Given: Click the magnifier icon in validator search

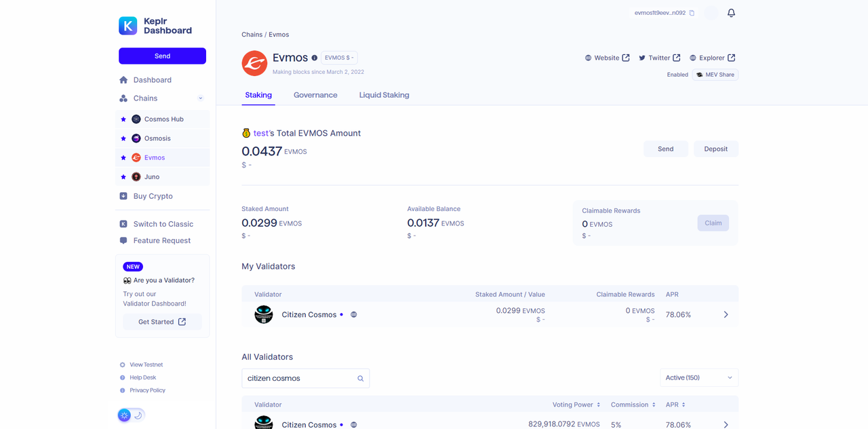Looking at the screenshot, I should tap(361, 378).
